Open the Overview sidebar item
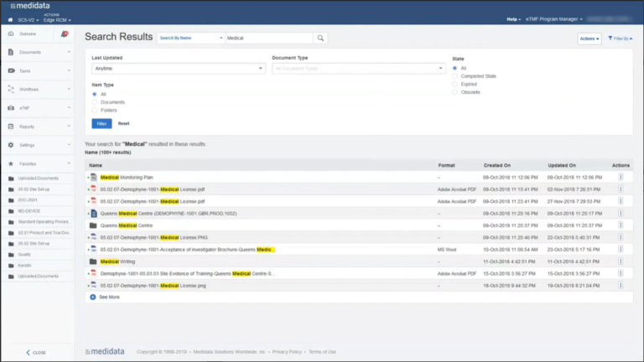The image size is (644, 362). [x=27, y=34]
